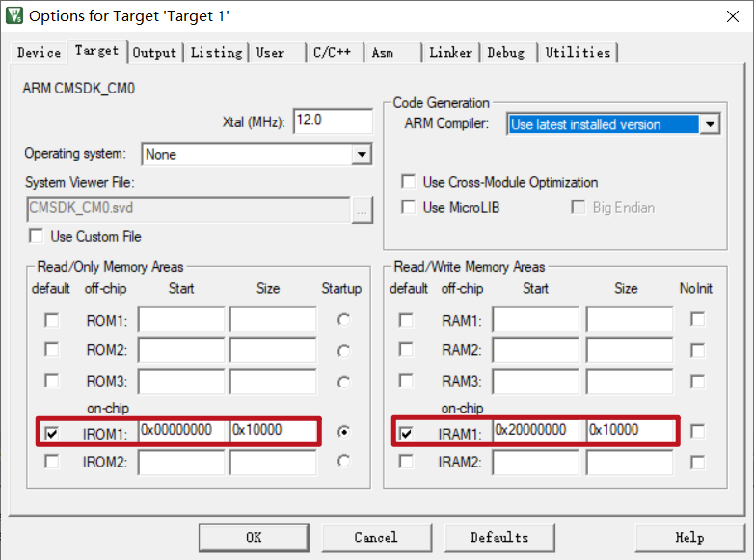
Task: Click the IRAM1 Start address field
Action: pyautogui.click(x=536, y=430)
